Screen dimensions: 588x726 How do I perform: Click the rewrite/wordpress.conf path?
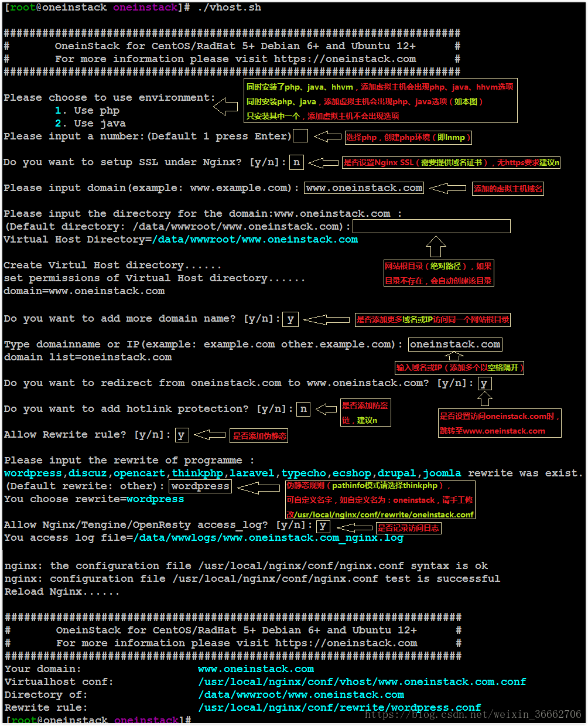340,708
